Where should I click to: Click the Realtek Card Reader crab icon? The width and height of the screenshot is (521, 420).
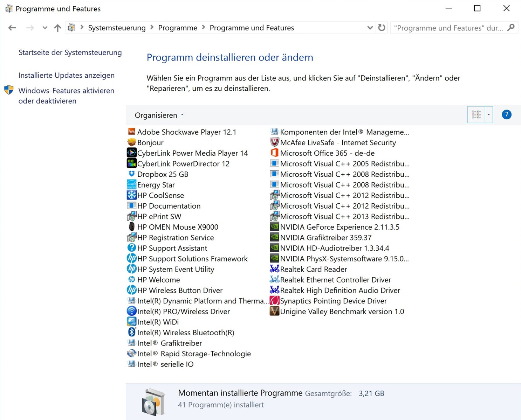274,269
